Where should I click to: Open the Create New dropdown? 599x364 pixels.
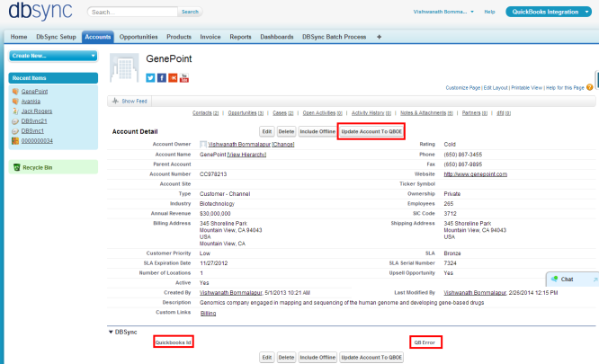click(53, 56)
